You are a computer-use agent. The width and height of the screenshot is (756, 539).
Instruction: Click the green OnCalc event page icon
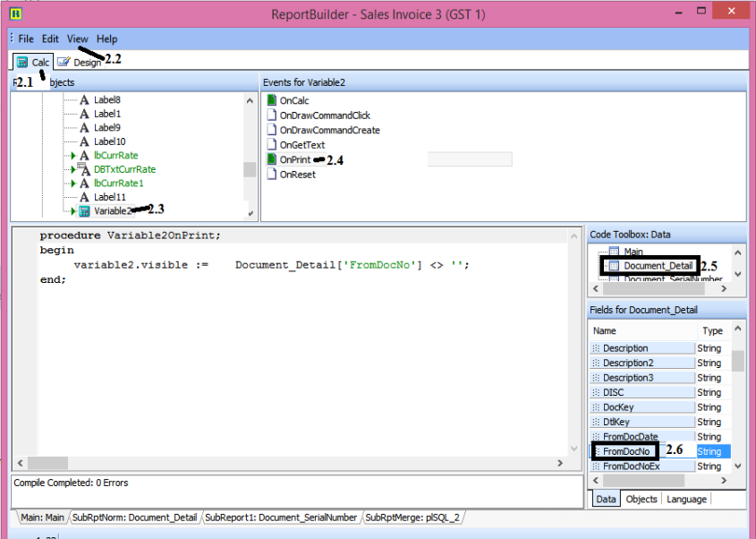click(272, 101)
